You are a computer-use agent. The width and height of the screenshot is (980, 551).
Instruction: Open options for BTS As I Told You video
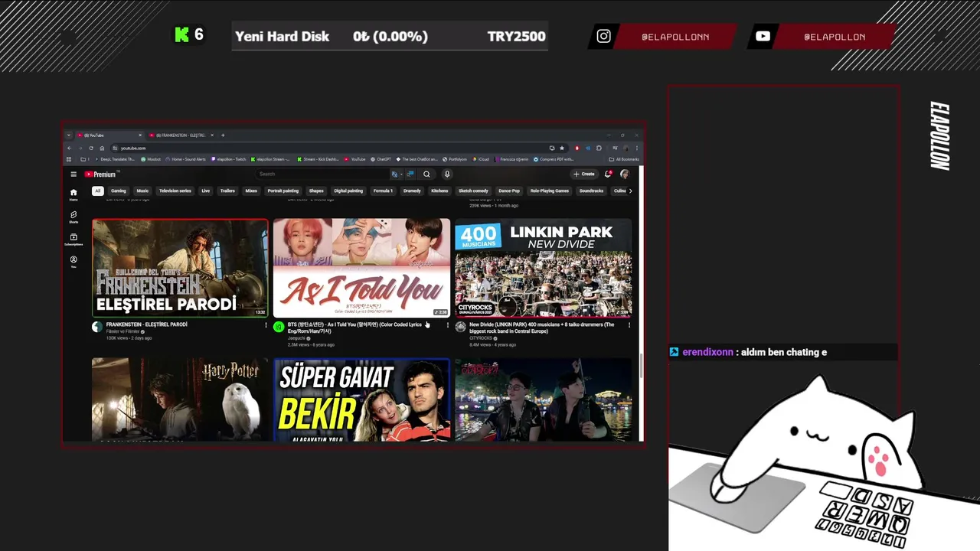pos(448,325)
